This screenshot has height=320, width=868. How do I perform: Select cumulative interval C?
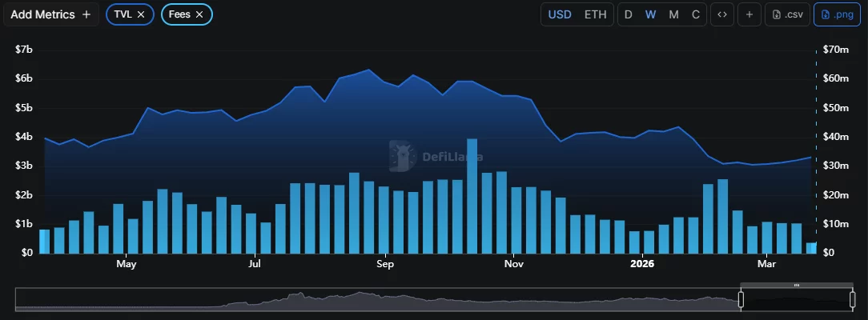point(695,14)
